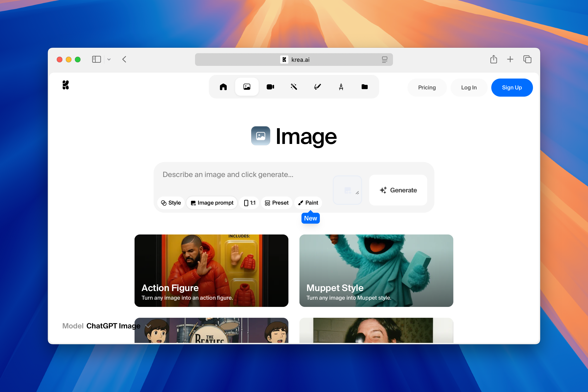The image size is (588, 392).
Task: Select the Enhance magic wand tool
Action: point(294,87)
